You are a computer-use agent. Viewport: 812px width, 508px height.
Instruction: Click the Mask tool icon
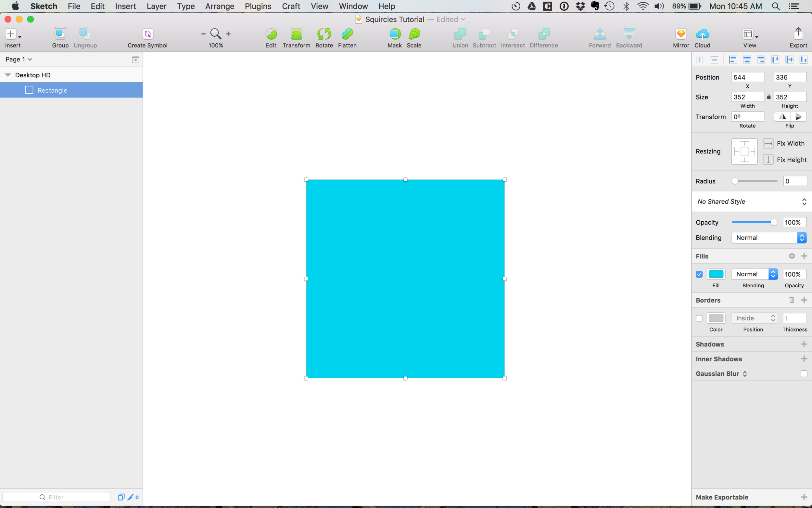pos(394,34)
